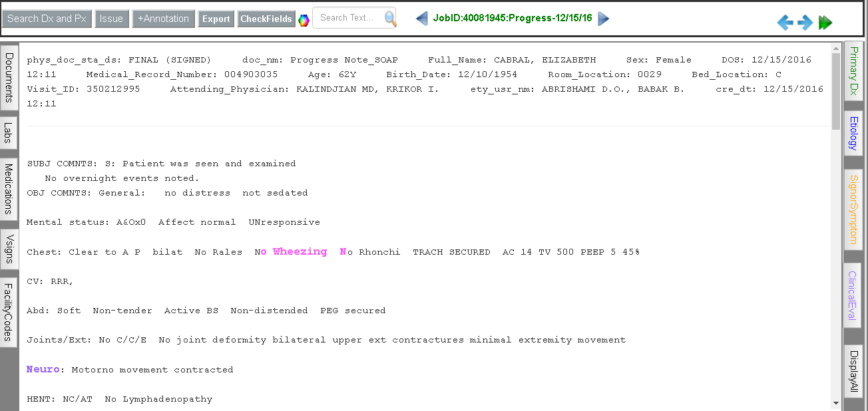Image resolution: width=868 pixels, height=411 pixels.
Task: Click 'FINAL (SIGNED)' status text
Action: pyautogui.click(x=170, y=60)
